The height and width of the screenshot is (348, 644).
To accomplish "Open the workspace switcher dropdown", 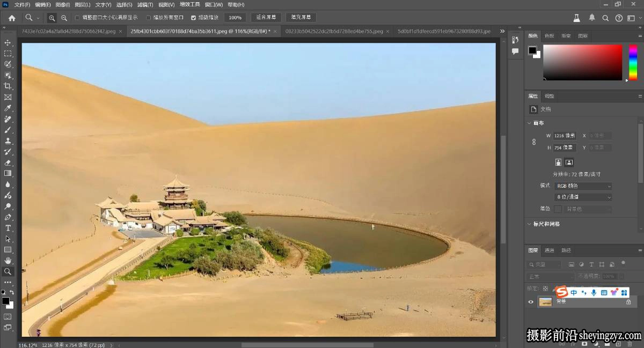I will coord(634,18).
